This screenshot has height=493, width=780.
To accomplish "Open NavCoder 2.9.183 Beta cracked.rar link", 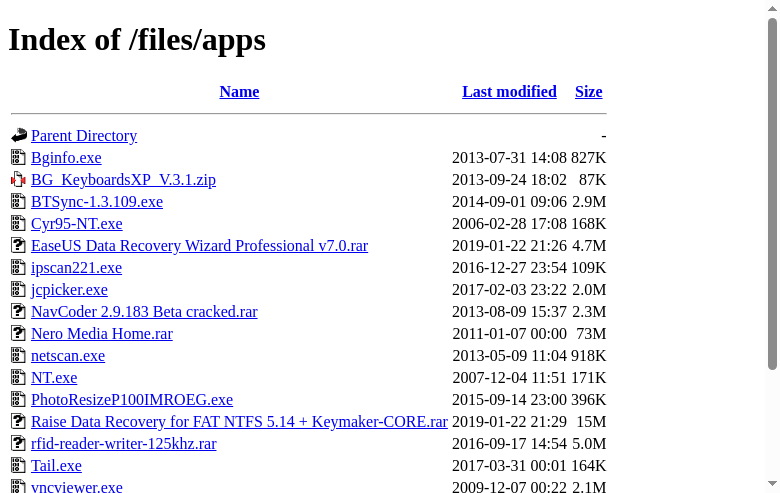I will coord(144,311).
